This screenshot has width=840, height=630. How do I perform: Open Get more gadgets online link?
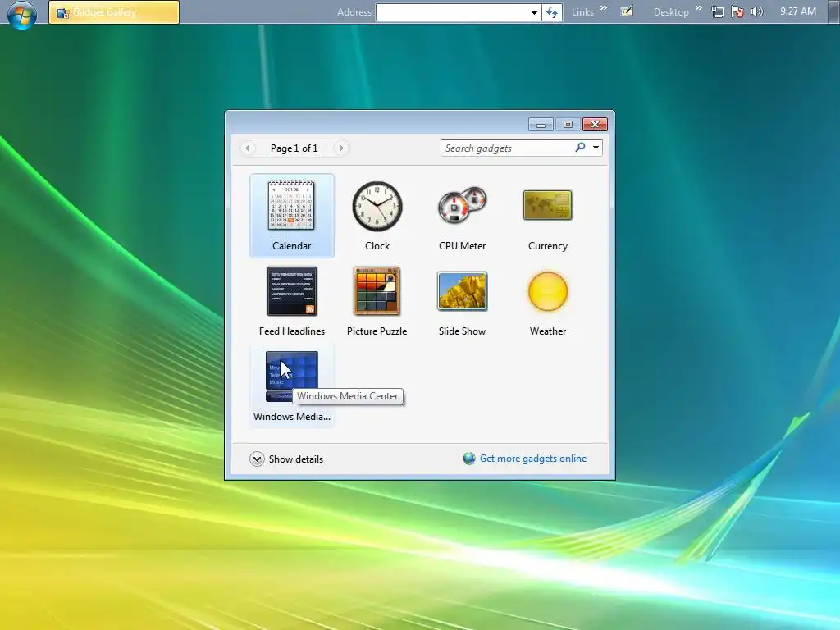click(x=533, y=459)
